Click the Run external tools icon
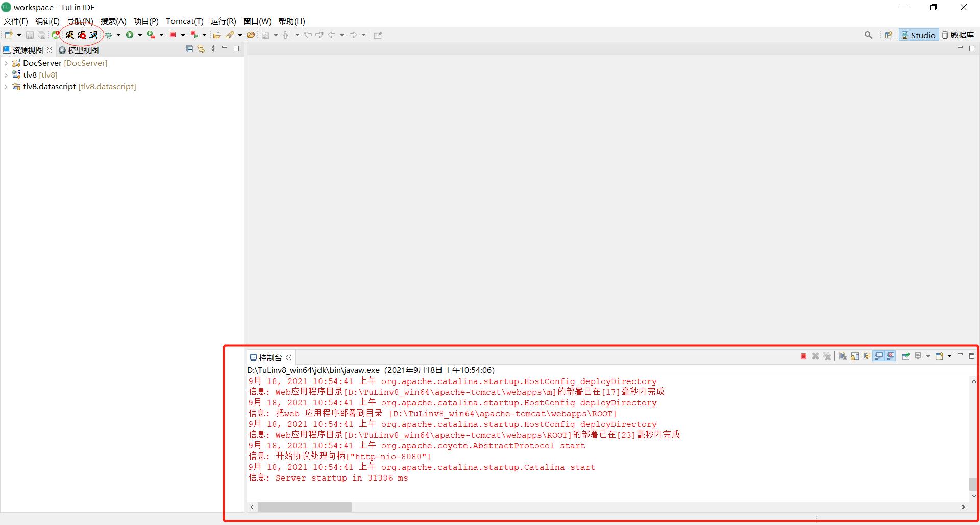The image size is (980, 525). pos(151,35)
